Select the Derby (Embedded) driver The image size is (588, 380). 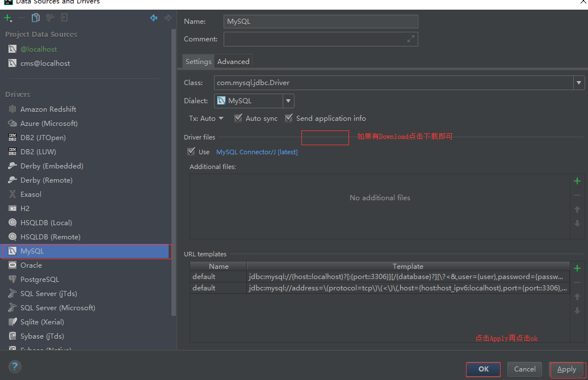(52, 166)
